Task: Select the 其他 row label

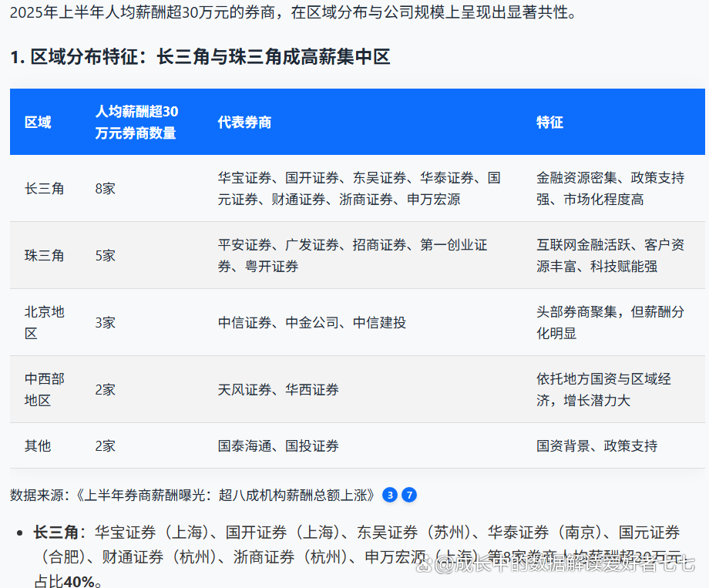Action: [x=37, y=445]
